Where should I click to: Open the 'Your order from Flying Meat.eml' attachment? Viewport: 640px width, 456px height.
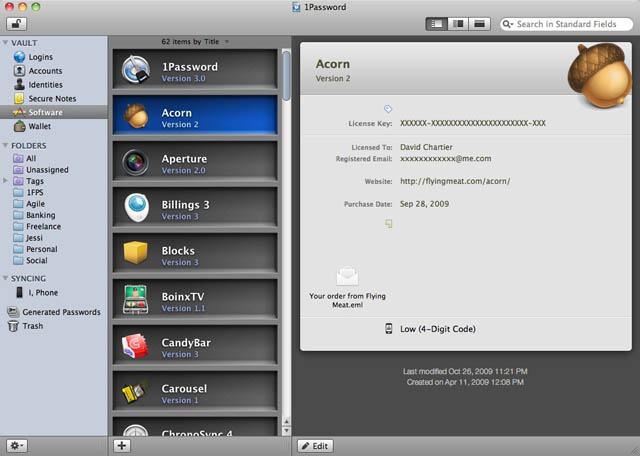pyautogui.click(x=347, y=287)
